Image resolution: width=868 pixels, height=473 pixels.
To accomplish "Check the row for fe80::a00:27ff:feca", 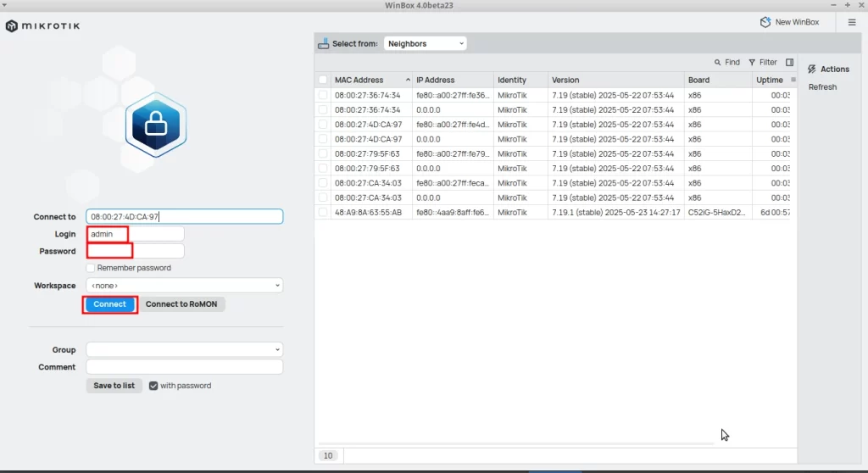I will (323, 183).
